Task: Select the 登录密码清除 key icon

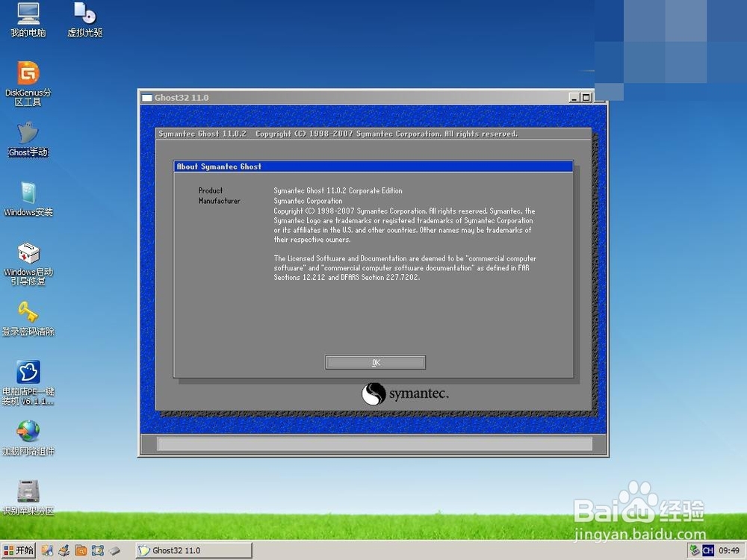Action: (x=28, y=319)
